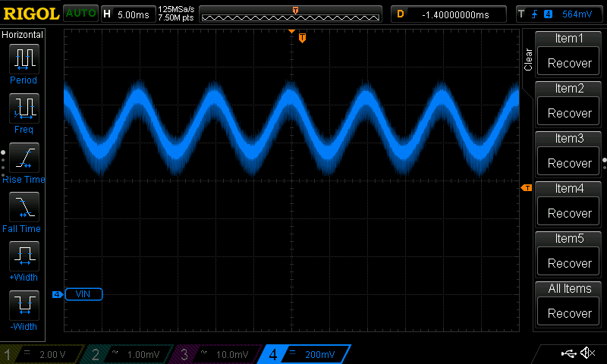Click the RIGOL logo

pyautogui.click(x=31, y=14)
